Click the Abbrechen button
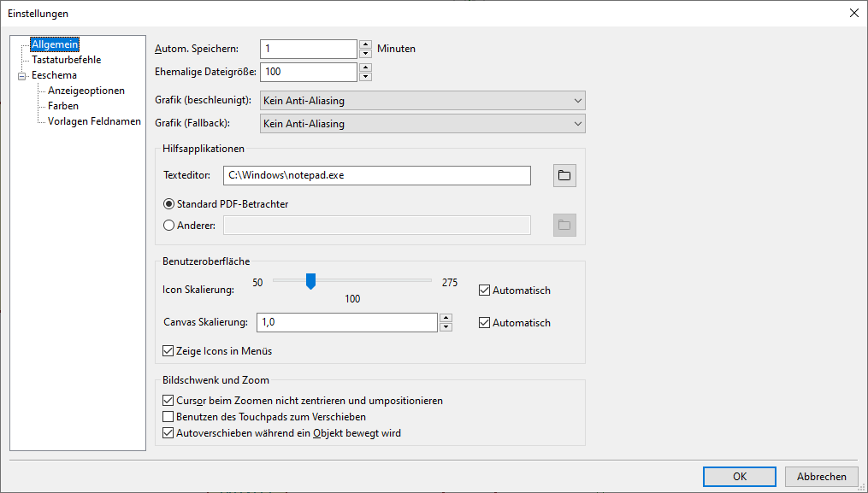 (x=822, y=477)
